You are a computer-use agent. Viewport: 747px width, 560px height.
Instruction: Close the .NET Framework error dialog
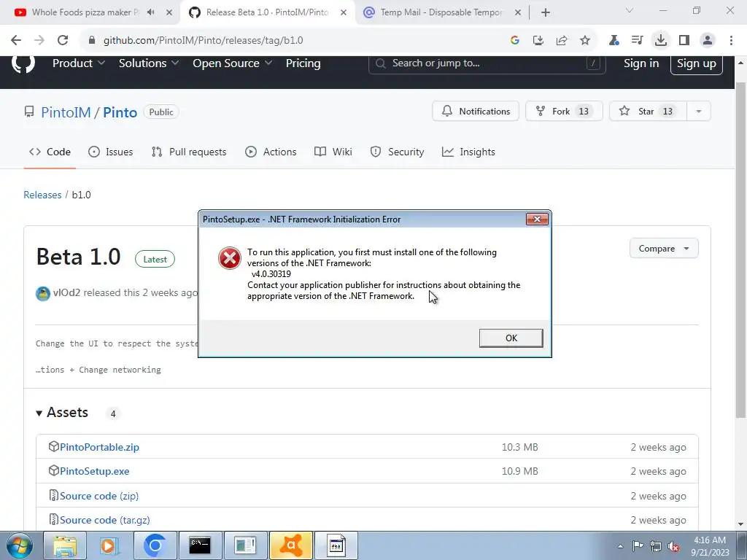[x=537, y=219]
